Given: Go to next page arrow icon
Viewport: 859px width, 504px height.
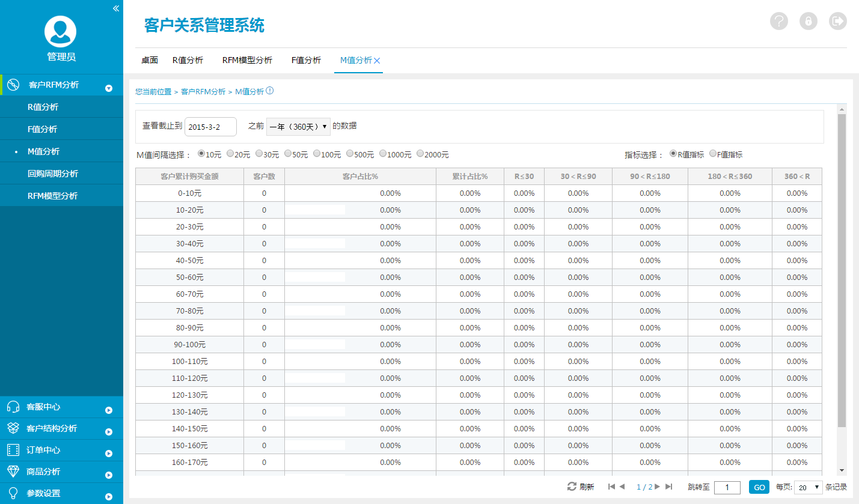Looking at the screenshot, I should (658, 487).
